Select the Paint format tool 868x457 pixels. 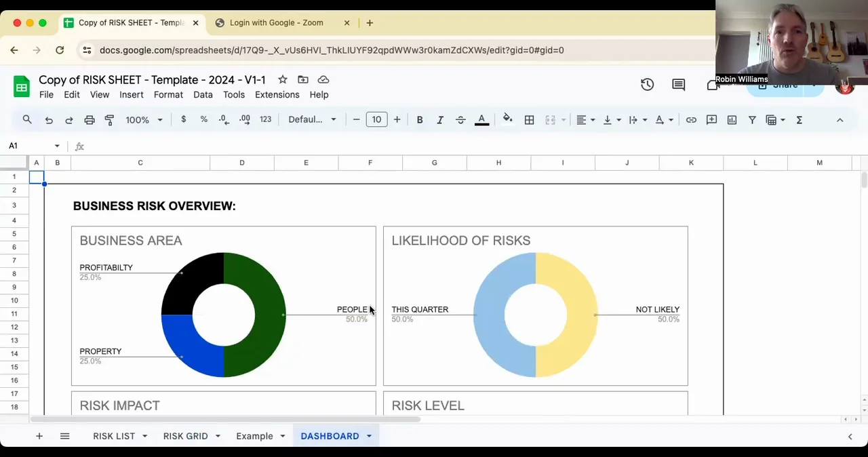pos(109,119)
